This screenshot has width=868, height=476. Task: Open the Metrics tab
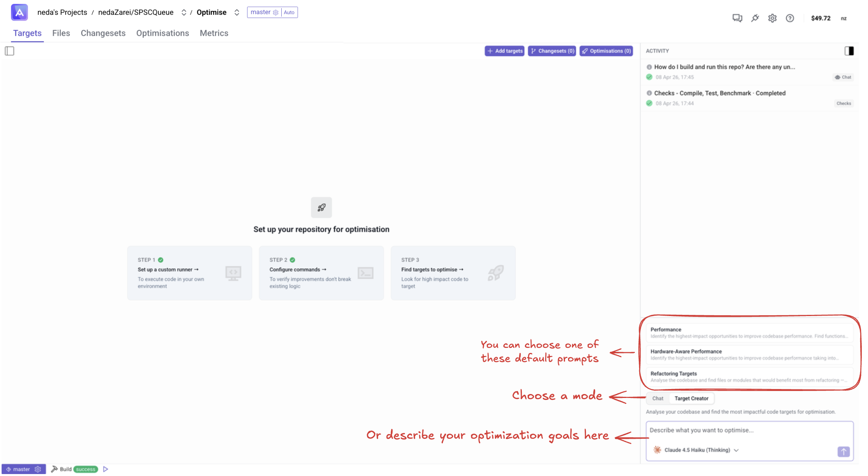tap(214, 33)
